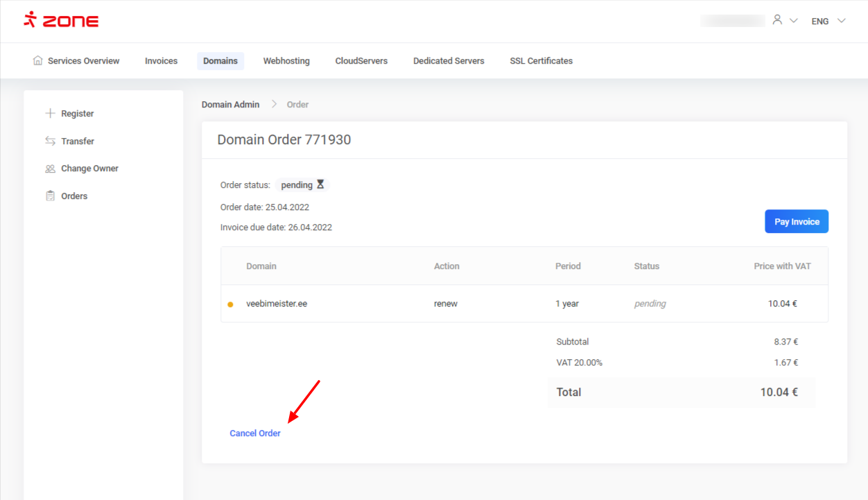Image resolution: width=868 pixels, height=500 pixels.
Task: Click the plus icon next to Register
Action: [50, 113]
